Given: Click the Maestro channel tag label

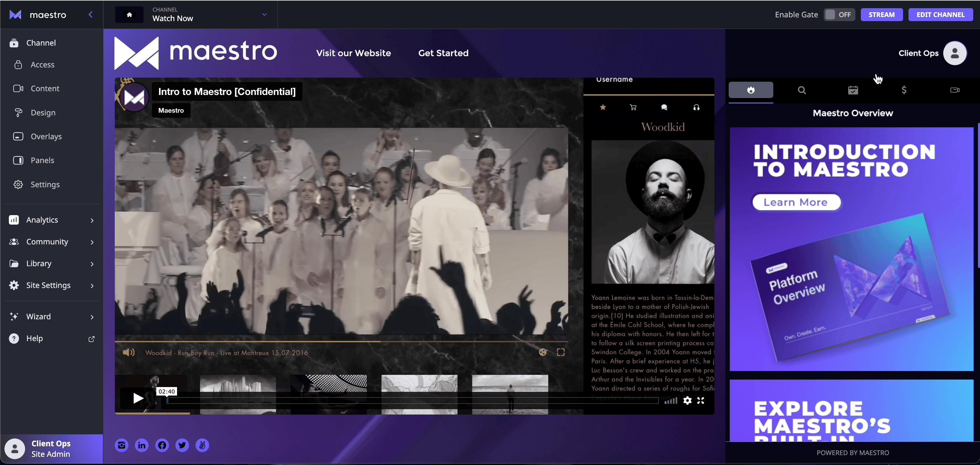Looking at the screenshot, I should pyautogui.click(x=171, y=110).
